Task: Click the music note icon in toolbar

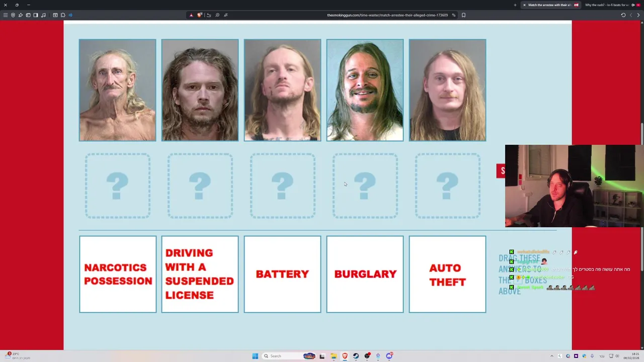Action: pos(43,15)
